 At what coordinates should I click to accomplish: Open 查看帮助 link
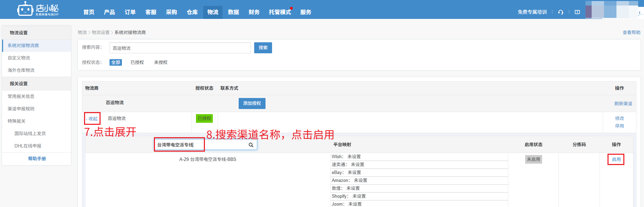click(631, 32)
